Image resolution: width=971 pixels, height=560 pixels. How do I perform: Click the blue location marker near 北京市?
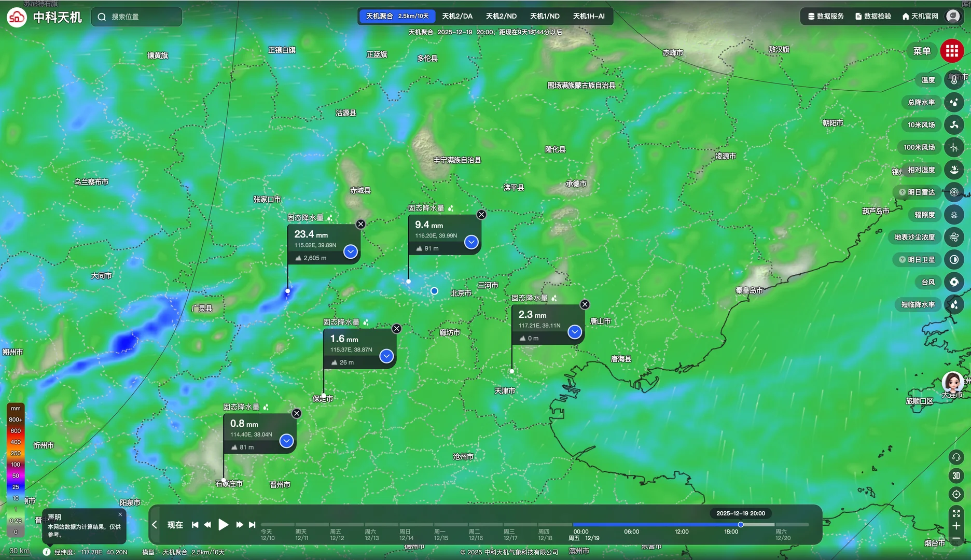pyautogui.click(x=434, y=291)
